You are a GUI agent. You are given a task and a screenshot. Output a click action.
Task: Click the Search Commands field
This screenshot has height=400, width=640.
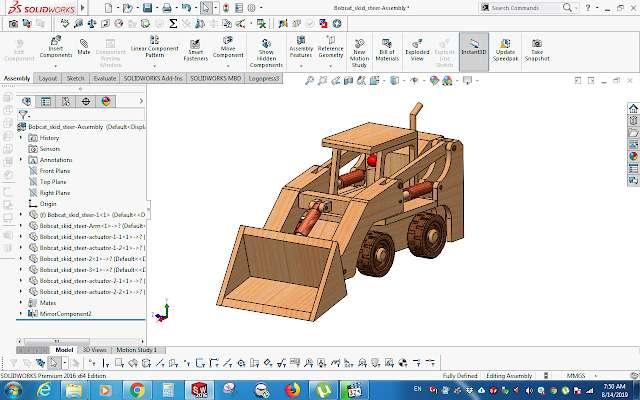coord(525,8)
